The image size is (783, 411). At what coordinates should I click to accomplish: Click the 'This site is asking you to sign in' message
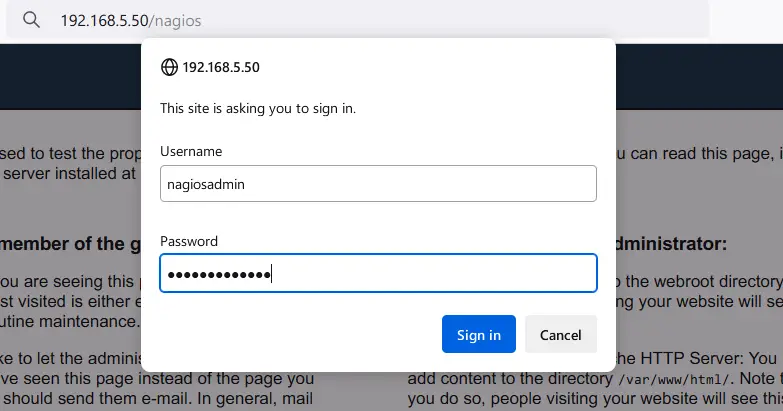[258, 108]
